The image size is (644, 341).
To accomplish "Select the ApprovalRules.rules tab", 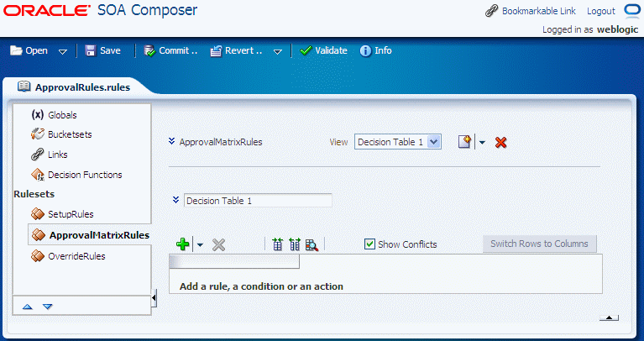I will [74, 87].
